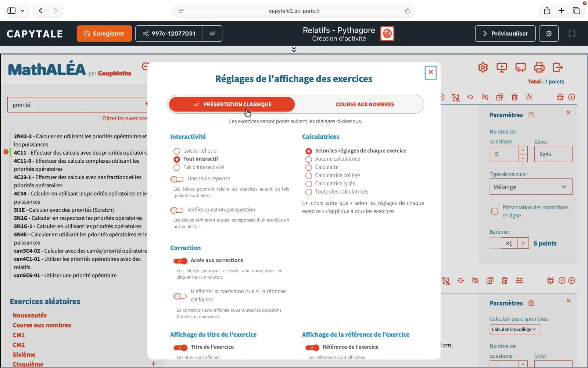
Task: Click the calculator icon next to lower Paramètres
Action: coord(531,303)
